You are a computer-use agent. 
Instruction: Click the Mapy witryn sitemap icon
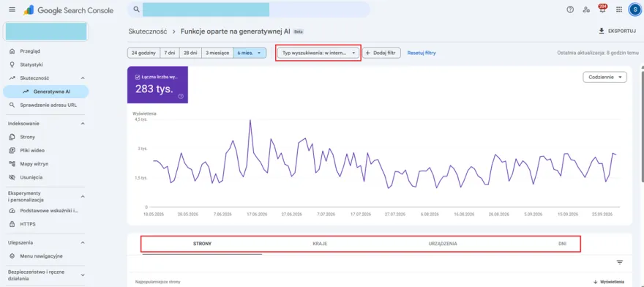pyautogui.click(x=12, y=164)
